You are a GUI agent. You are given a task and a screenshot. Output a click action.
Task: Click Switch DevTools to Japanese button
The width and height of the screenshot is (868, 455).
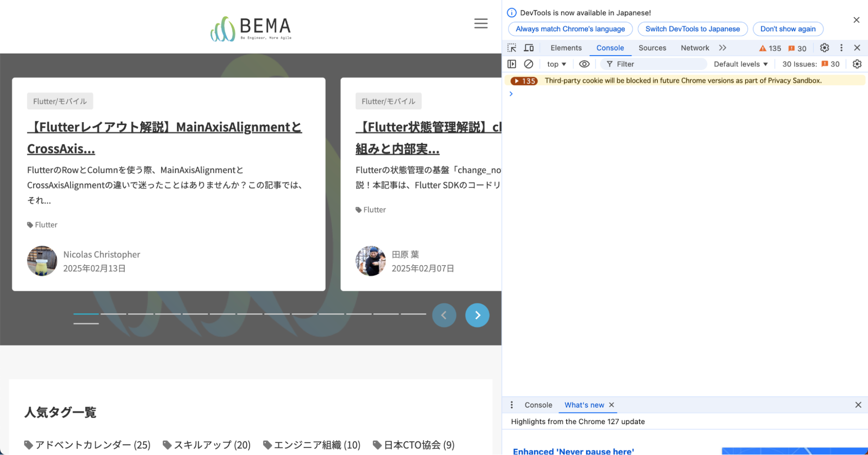(692, 29)
